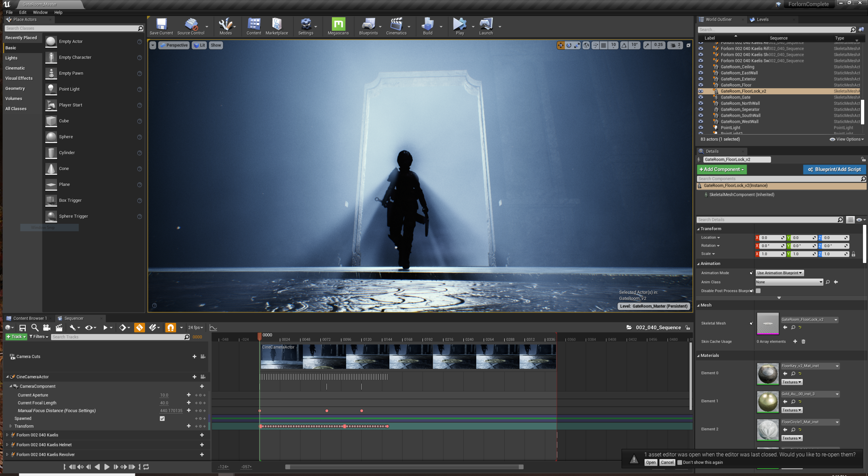Toggle the Sequencer auto-key button
The image size is (868, 476).
click(x=139, y=327)
